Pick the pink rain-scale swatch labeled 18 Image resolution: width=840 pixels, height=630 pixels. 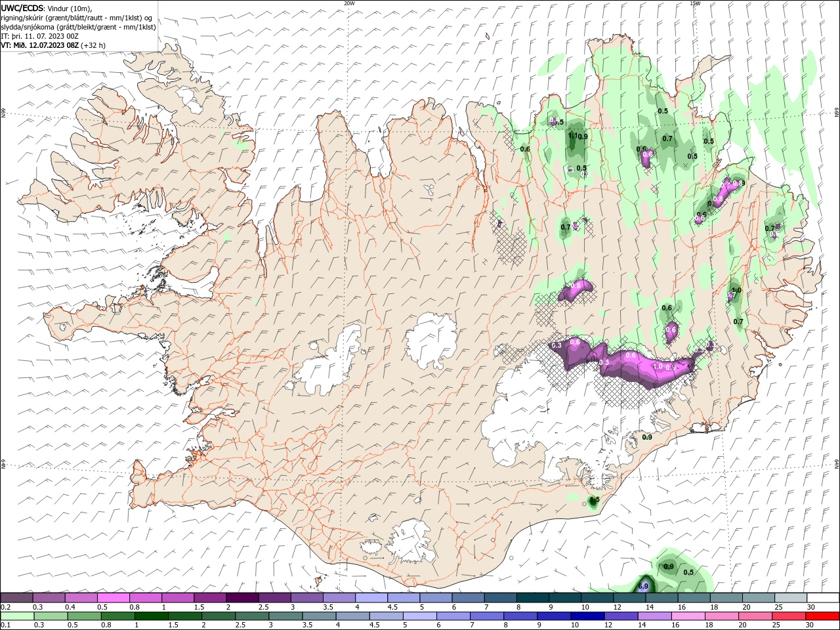723,616
